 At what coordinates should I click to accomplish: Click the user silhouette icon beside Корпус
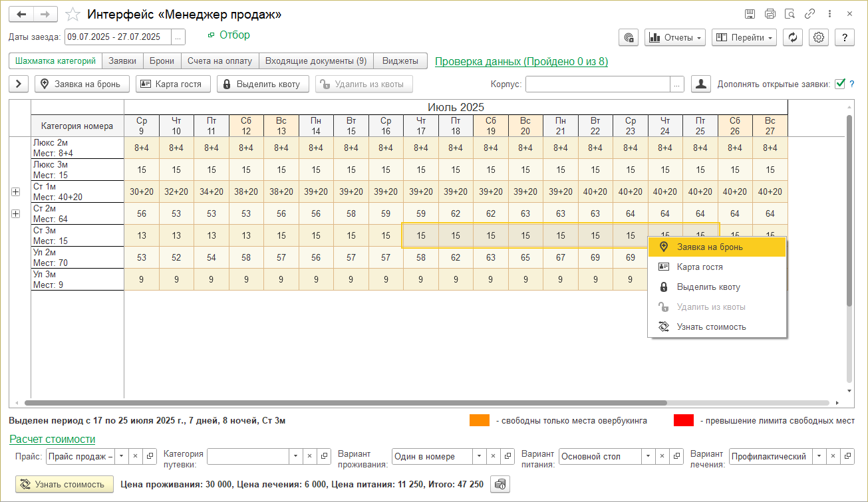(x=701, y=84)
